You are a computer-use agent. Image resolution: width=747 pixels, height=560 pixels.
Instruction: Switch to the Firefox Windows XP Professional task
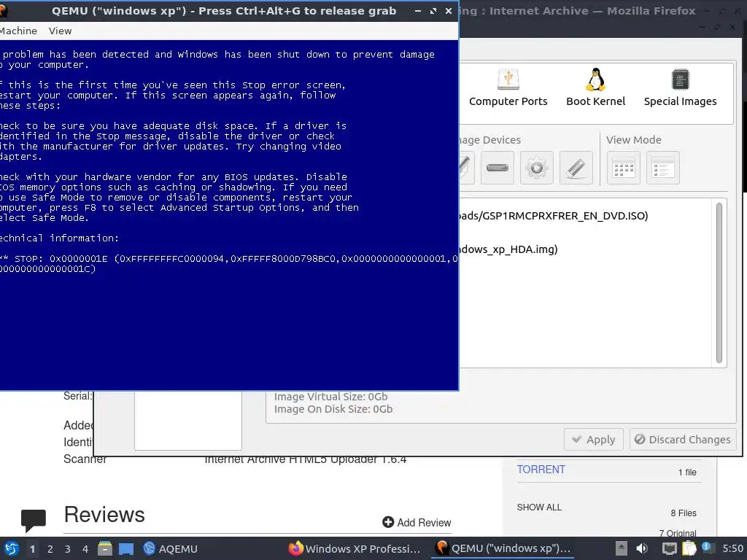pyautogui.click(x=355, y=548)
